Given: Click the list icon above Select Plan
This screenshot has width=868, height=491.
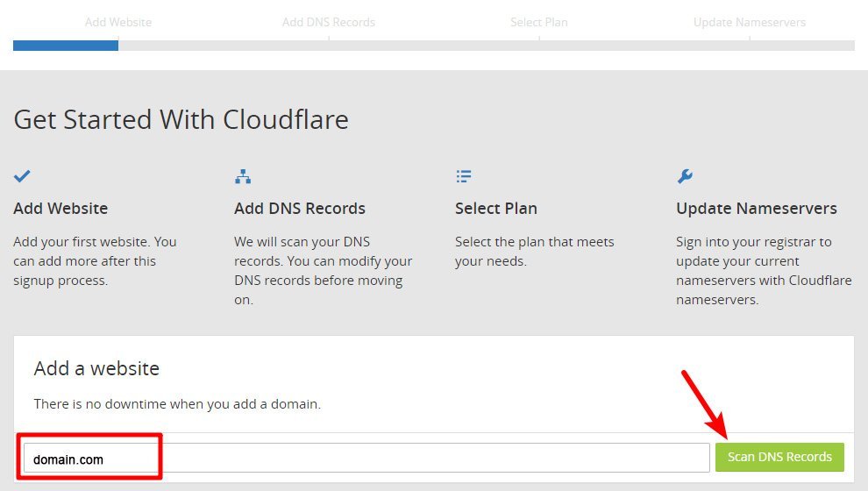Looking at the screenshot, I should 464,176.
